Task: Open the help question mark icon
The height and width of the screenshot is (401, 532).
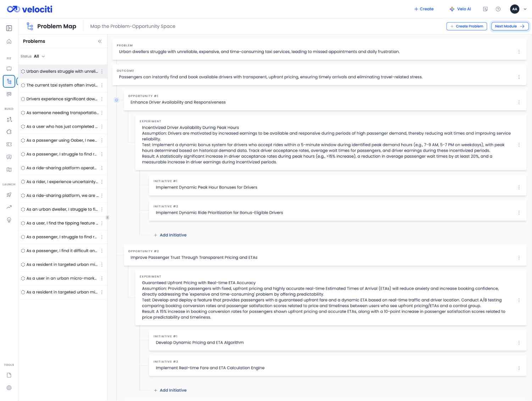Action: click(498, 9)
